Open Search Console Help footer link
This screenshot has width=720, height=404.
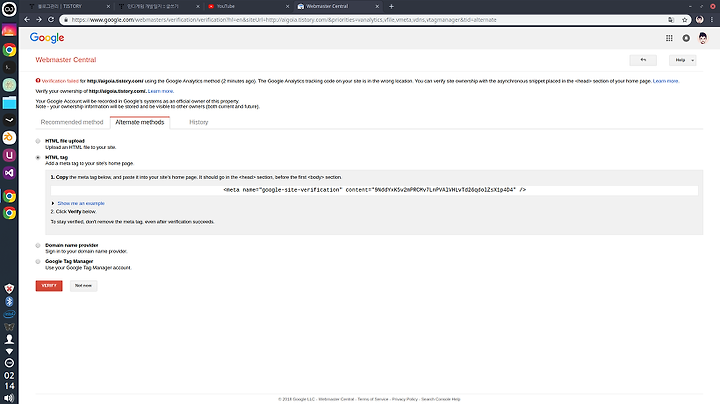[440, 399]
